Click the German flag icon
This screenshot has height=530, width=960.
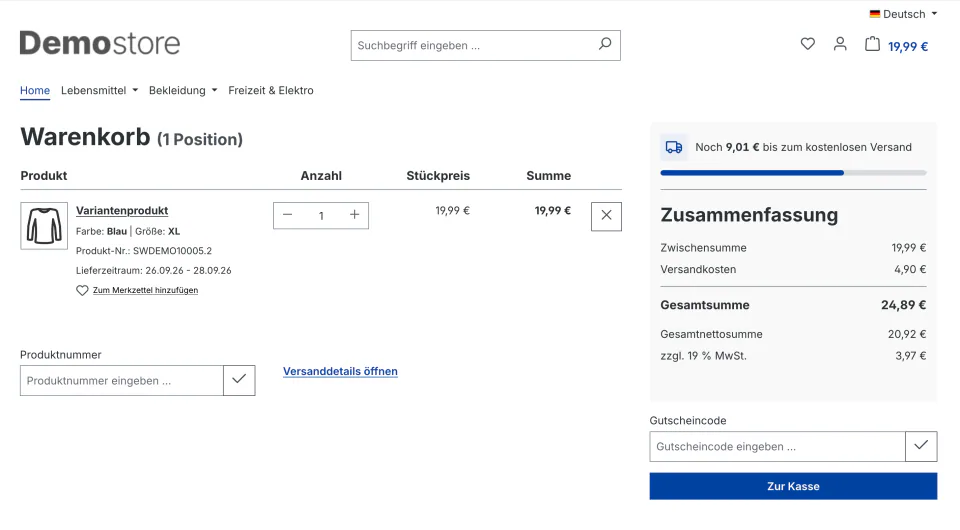(875, 13)
